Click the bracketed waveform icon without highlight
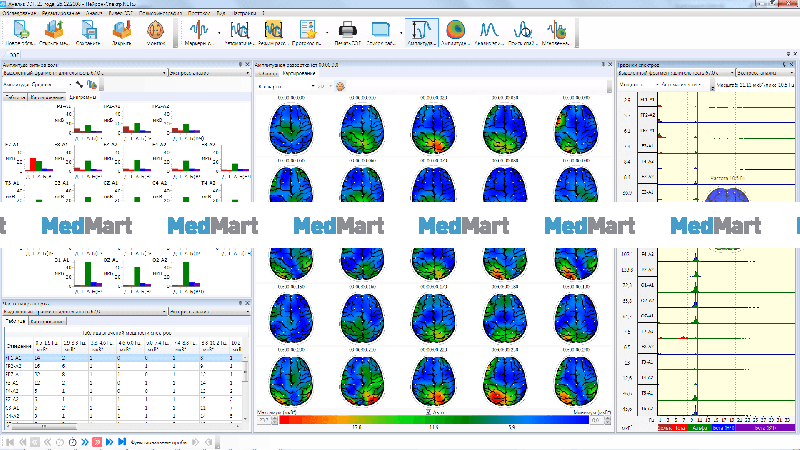This screenshot has width=800, height=450. 239,31
